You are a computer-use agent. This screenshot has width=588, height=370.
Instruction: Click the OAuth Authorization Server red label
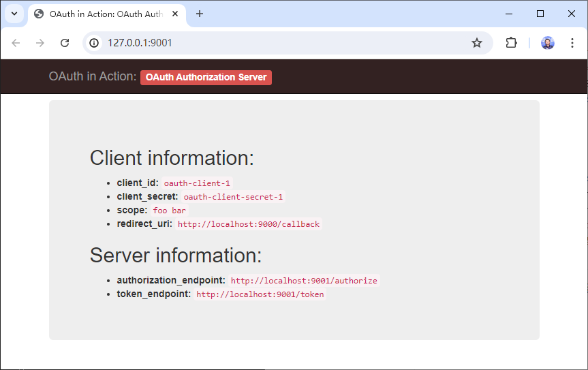tap(206, 77)
